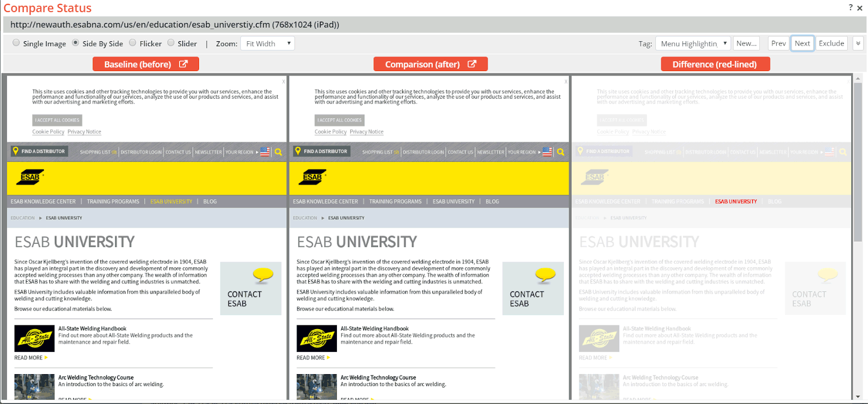868x404 pixels.
Task: Click the New... tag button
Action: [x=746, y=43]
